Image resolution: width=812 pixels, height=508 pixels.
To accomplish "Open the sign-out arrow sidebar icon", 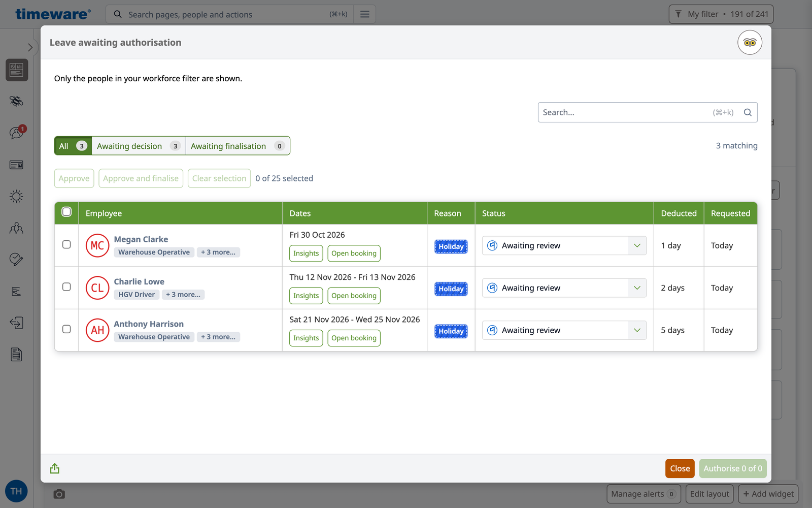I will click(x=17, y=323).
